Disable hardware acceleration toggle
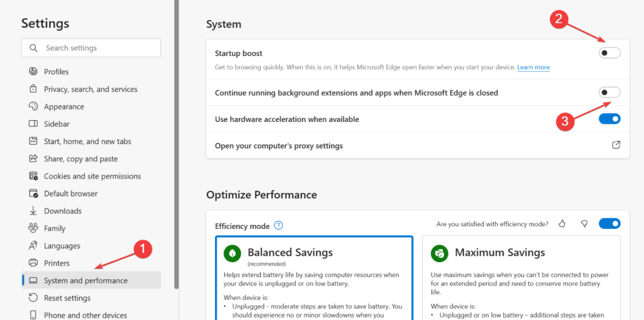 coord(609,119)
